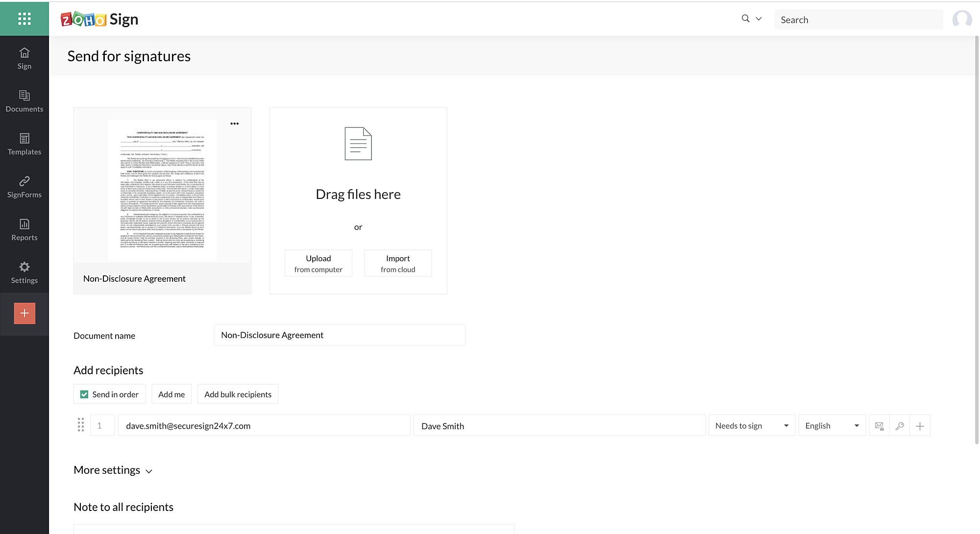The image size is (980, 534).
Task: Open the three-dots menu on document thumbnail
Action: click(235, 123)
